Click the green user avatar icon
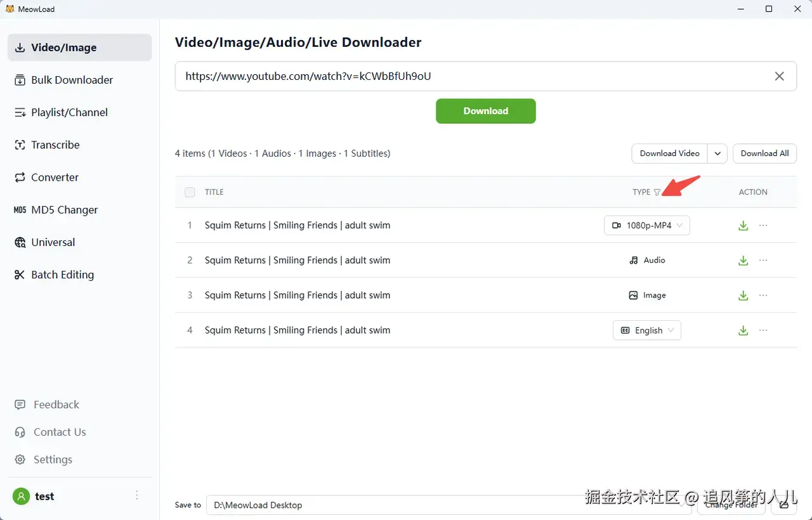The width and height of the screenshot is (812, 520). [21, 496]
